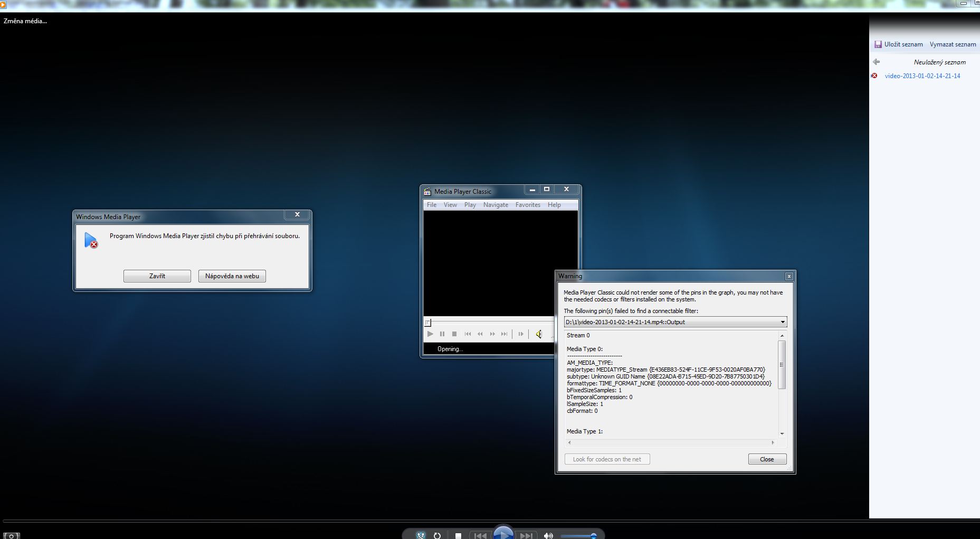Screen dimensions: 980x539
Task: Maximize the Media Player Classic window
Action: point(547,190)
